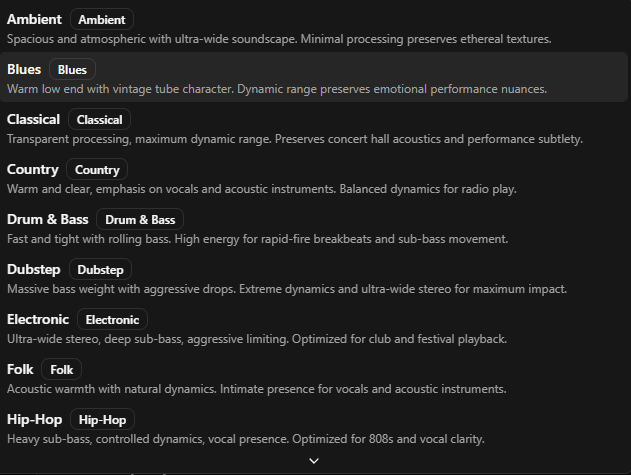Viewport: 631px width, 475px height.
Task: Choose the bold Classical preset title
Action: [x=33, y=120]
